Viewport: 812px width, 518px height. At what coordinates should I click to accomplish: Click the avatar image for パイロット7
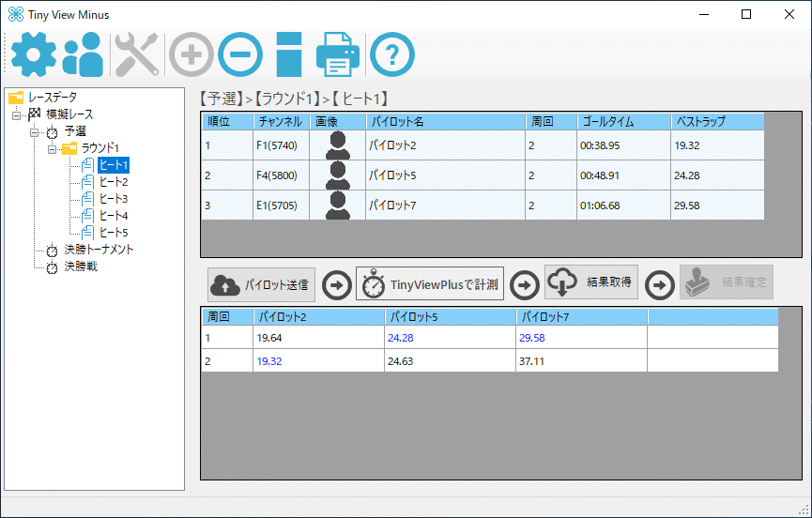tap(338, 206)
